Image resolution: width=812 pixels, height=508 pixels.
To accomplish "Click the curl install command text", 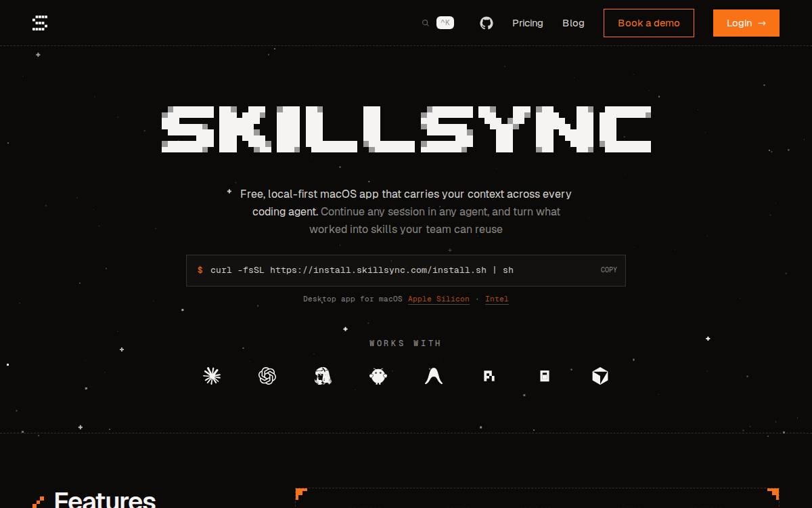I will coord(362,270).
